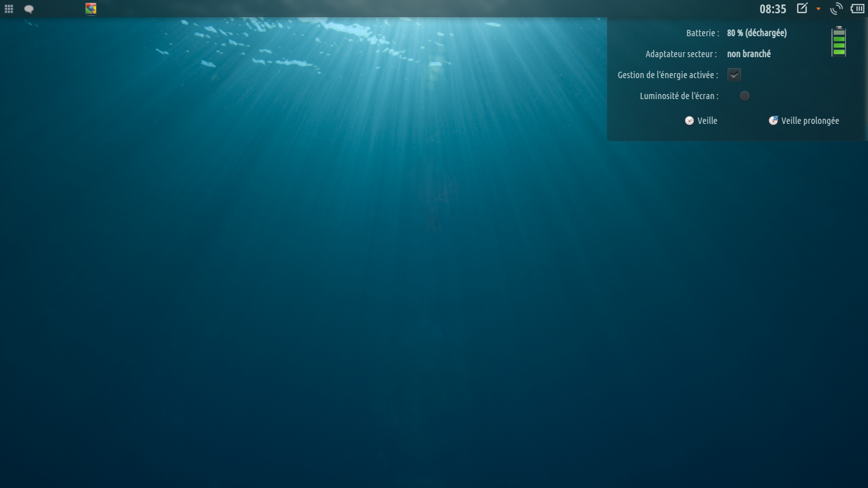Click the Luminosité de l'écran label
This screenshot has width=868, height=488.
tap(679, 96)
